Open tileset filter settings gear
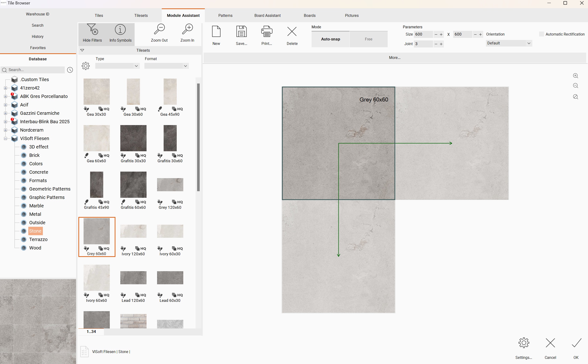 click(85, 66)
